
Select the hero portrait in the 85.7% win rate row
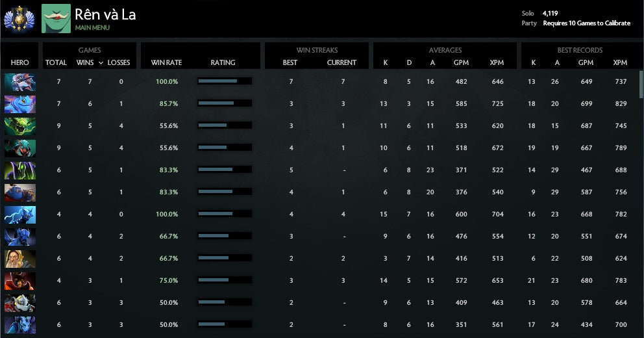pyautogui.click(x=20, y=104)
